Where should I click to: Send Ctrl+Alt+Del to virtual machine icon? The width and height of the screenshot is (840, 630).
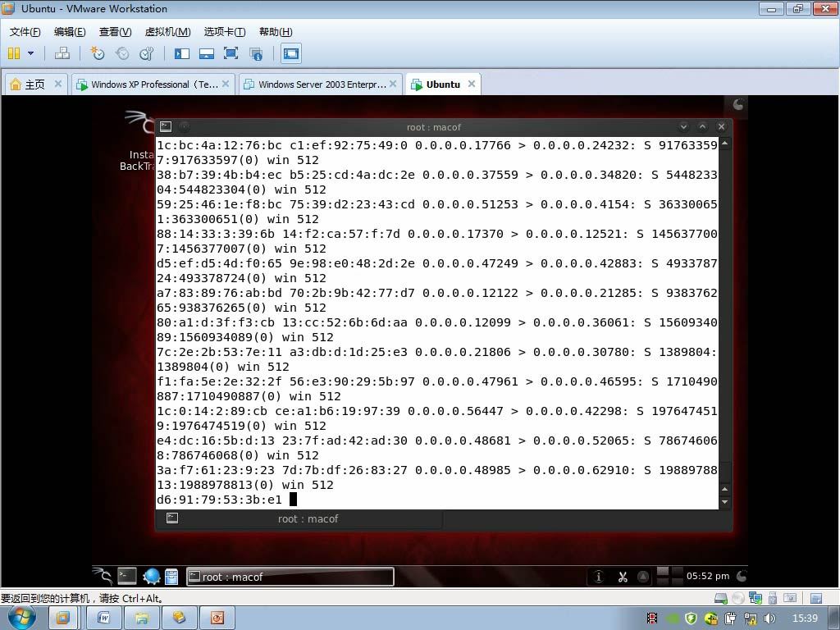[62, 53]
